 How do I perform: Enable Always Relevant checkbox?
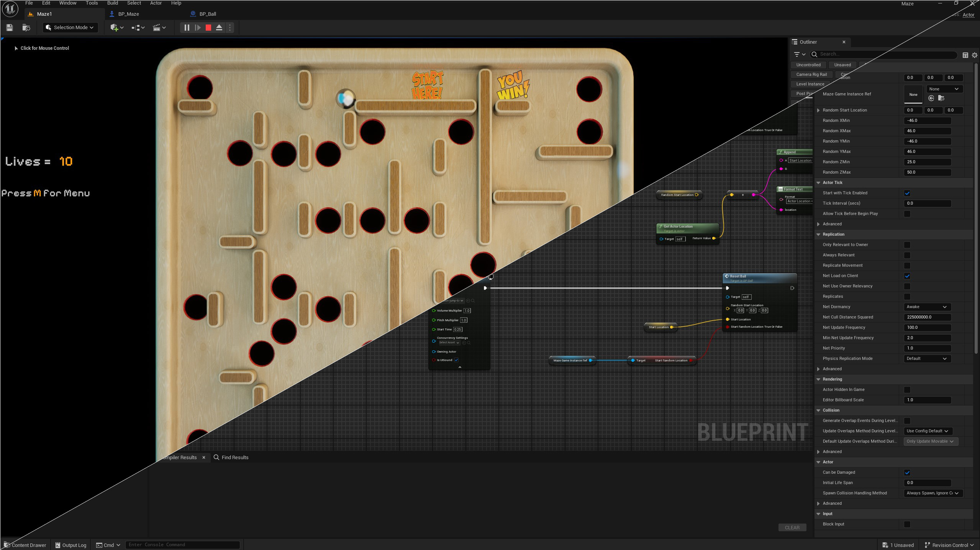tap(907, 255)
